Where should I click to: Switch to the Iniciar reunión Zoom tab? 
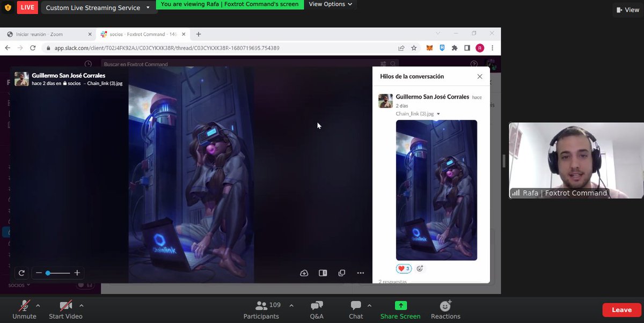(48, 34)
